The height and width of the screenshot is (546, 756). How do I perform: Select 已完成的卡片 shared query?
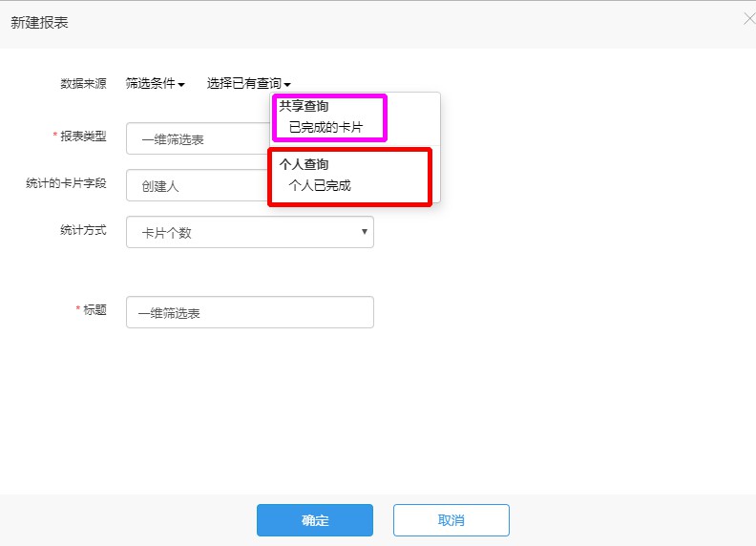(325, 127)
